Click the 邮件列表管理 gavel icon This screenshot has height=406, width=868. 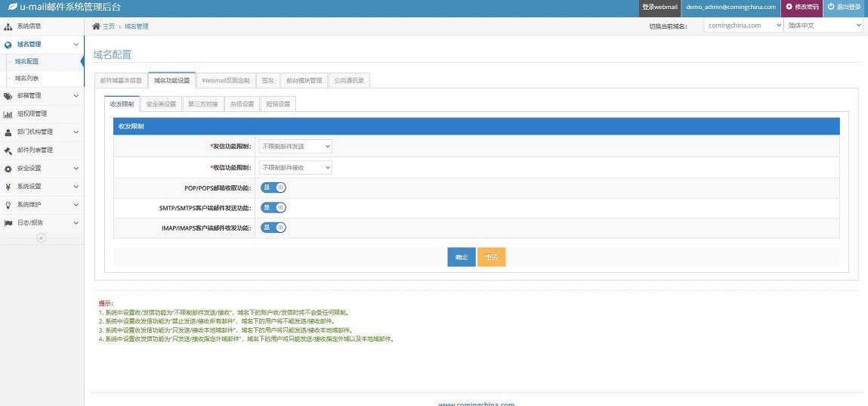point(8,150)
